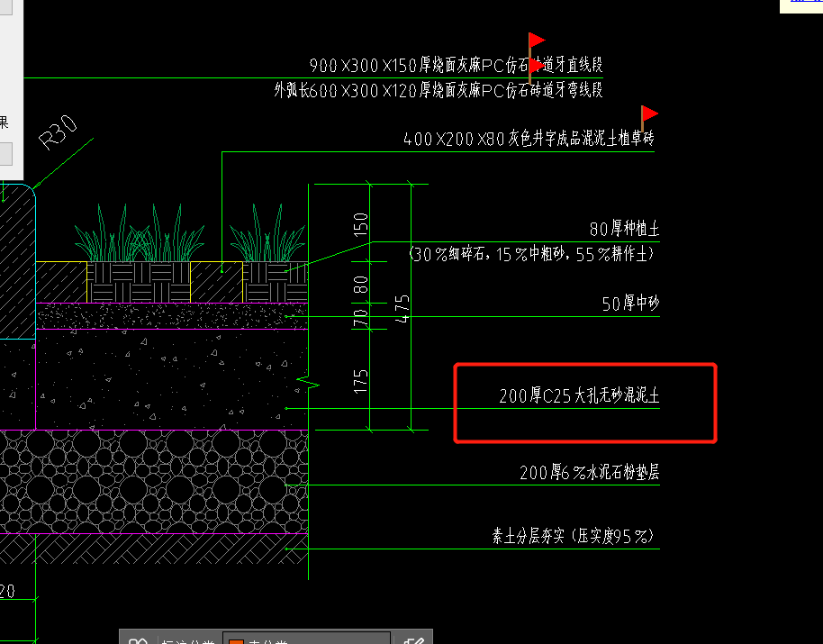Click the 素土分层夯实 (压实度95%) label
The width and height of the screenshot is (823, 644).
click(574, 536)
